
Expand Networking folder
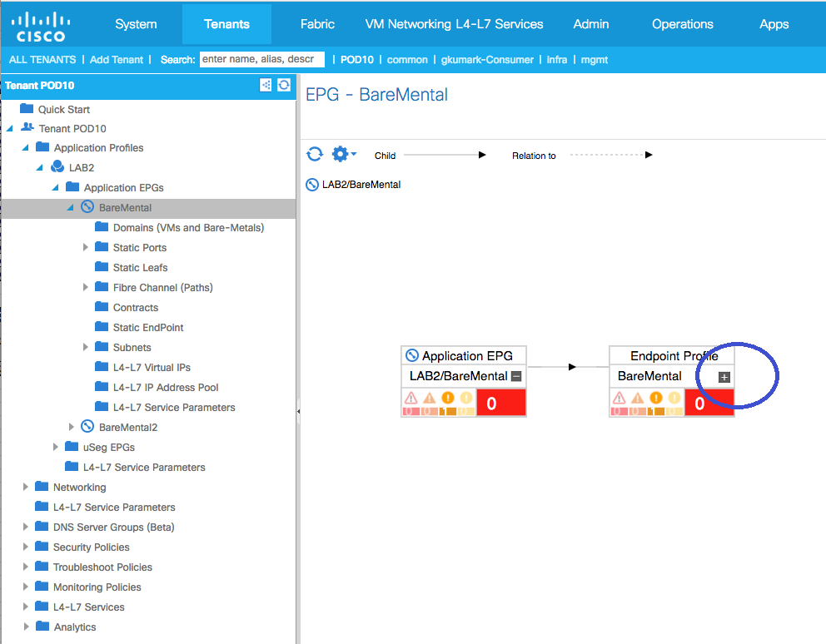pos(25,487)
